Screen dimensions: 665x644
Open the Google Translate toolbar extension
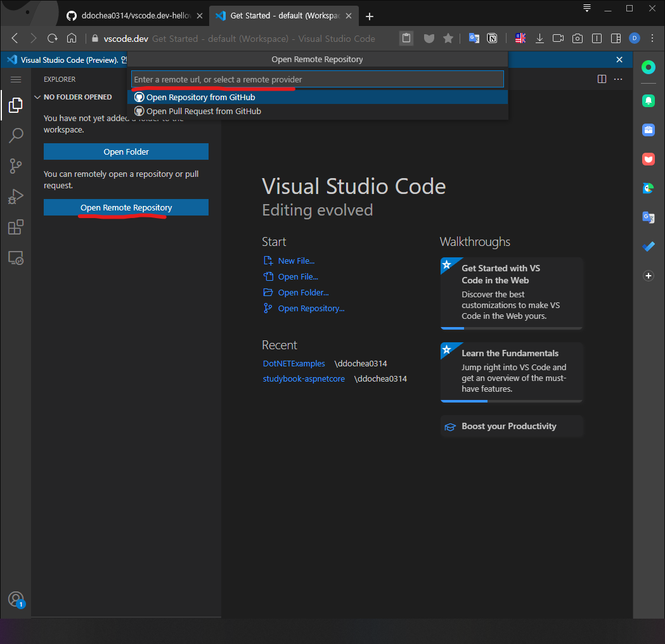(474, 39)
